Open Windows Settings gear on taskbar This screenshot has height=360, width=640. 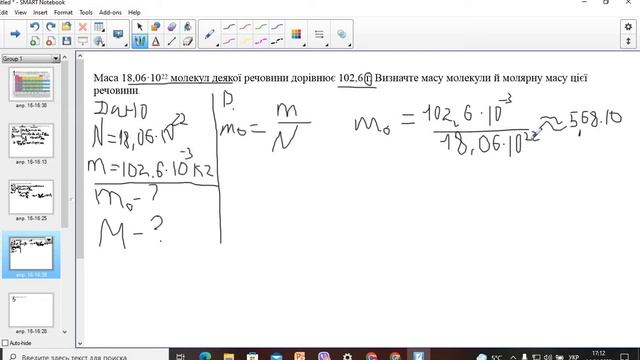pos(347,356)
